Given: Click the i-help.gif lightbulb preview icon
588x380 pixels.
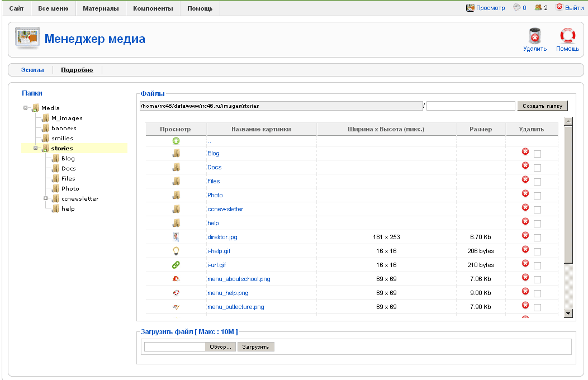Looking at the screenshot, I should point(176,251).
